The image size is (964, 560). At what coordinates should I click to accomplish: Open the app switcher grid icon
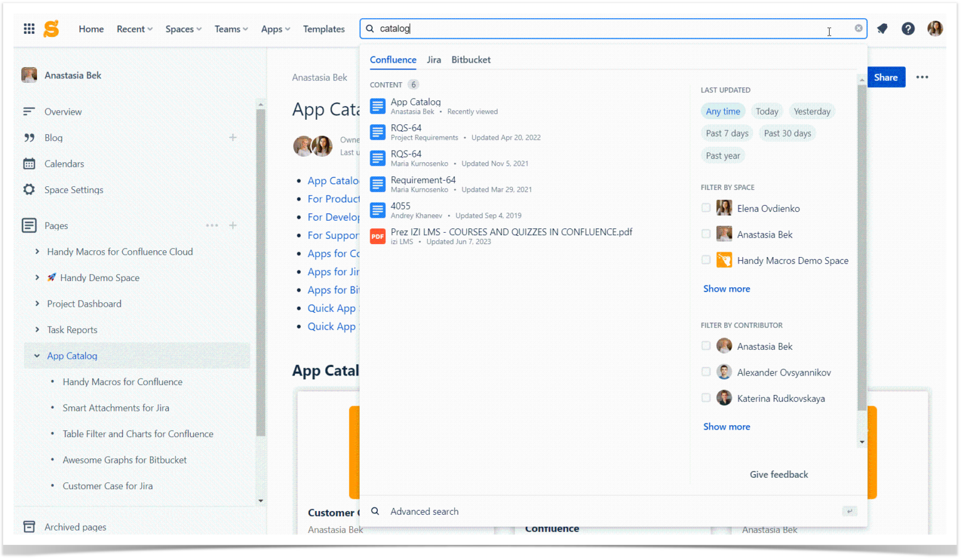pyautogui.click(x=29, y=29)
